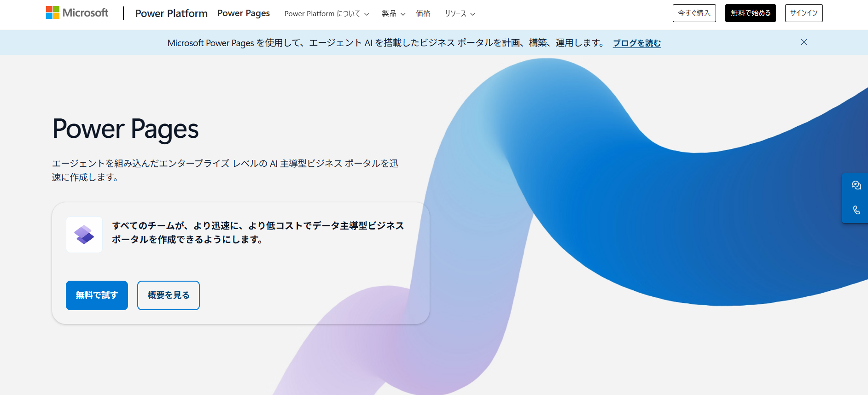Expand the リソース dropdown menu
This screenshot has width=868, height=395.
tap(460, 13)
